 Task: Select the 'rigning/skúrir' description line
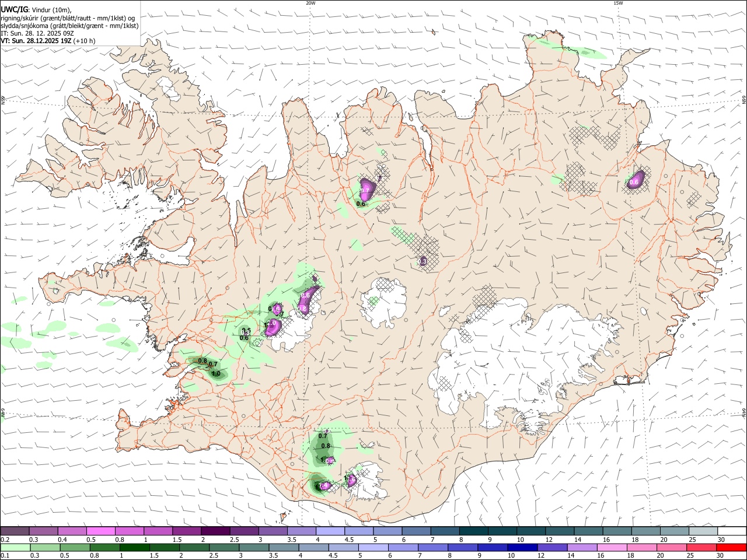click(68, 18)
